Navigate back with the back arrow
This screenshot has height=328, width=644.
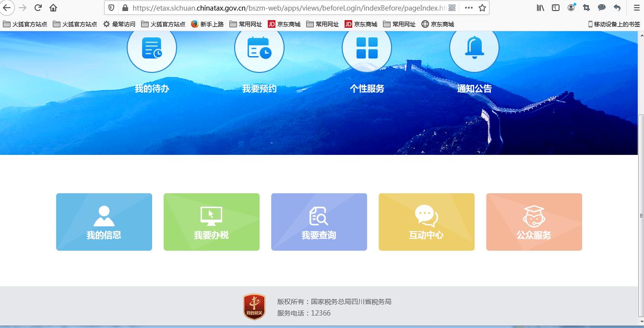point(8,8)
